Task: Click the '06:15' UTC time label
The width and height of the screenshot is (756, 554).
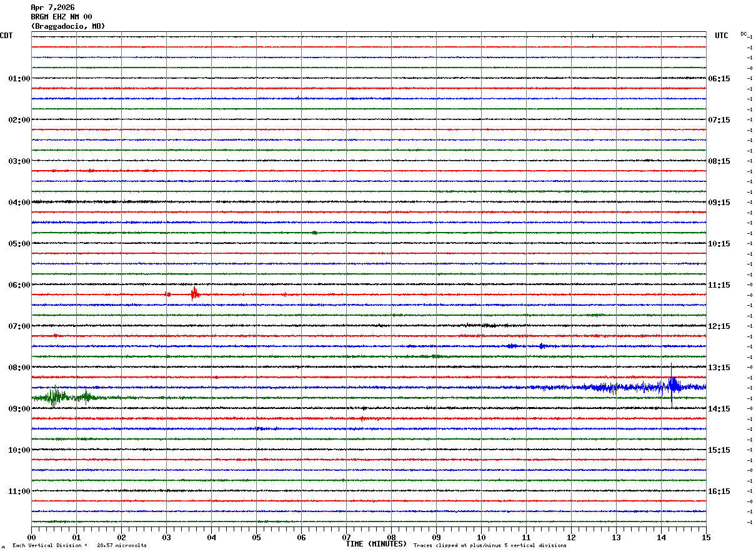Action: coord(719,79)
